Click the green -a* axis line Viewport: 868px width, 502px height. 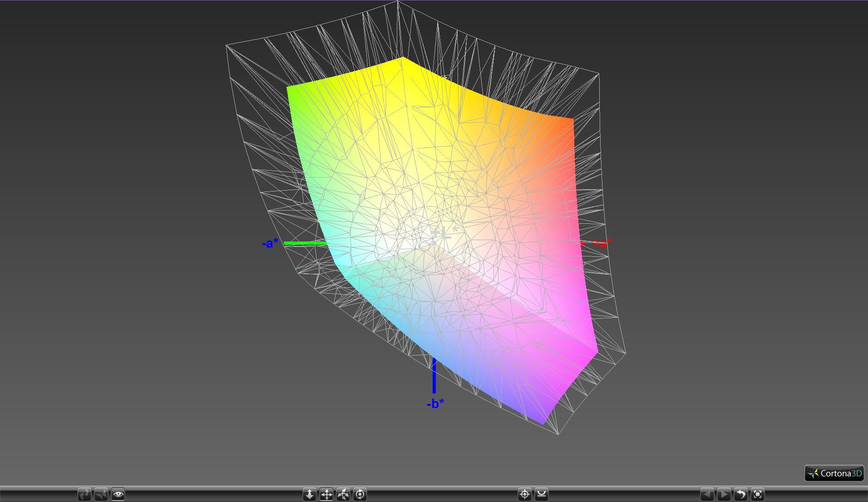click(x=304, y=243)
